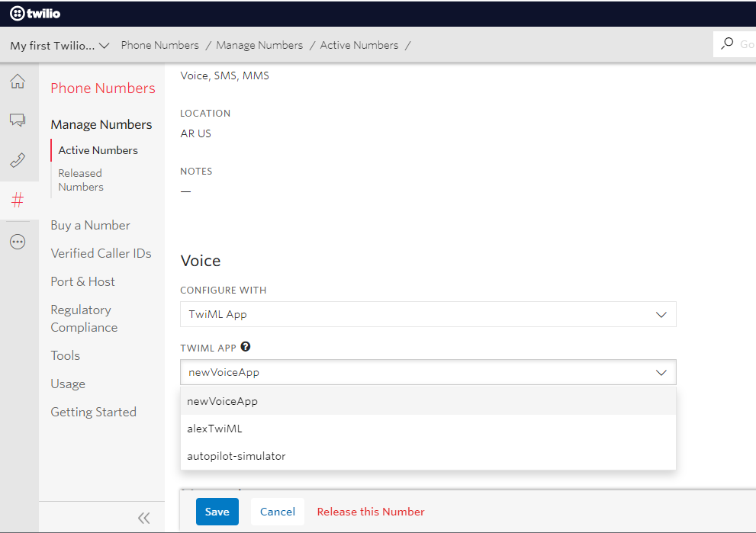Go to Phone Numbers breadcrumb

[x=159, y=45]
